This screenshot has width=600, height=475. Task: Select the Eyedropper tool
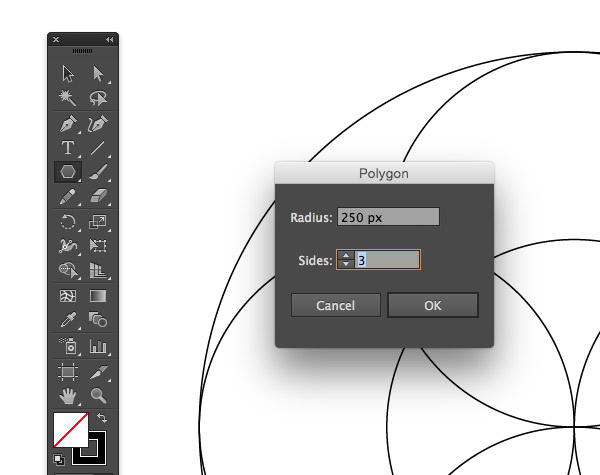(x=68, y=320)
